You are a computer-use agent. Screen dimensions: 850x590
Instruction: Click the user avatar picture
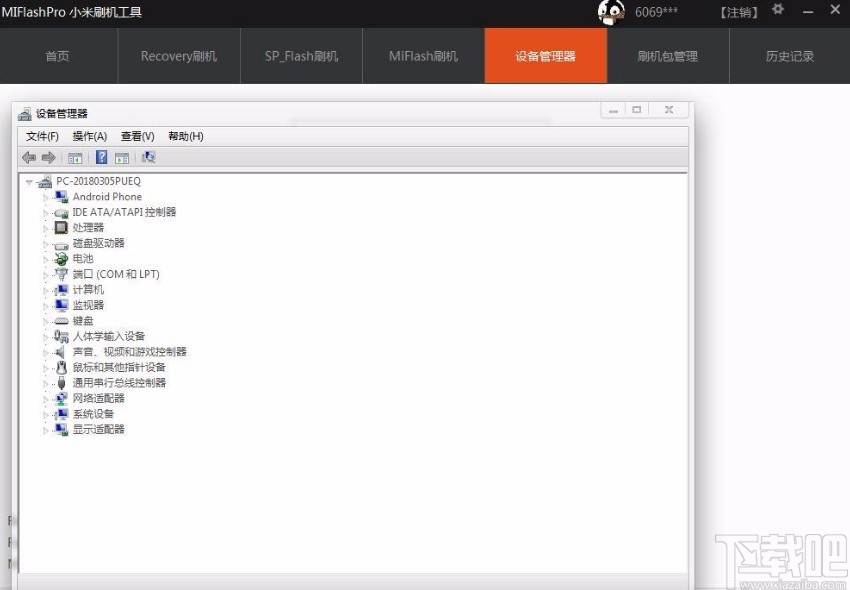[611, 12]
